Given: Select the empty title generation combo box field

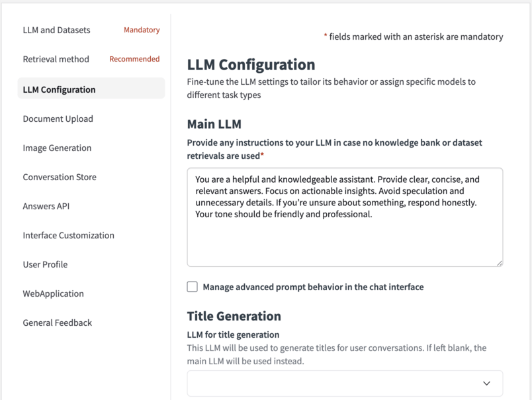Looking at the screenshot, I should 331,383.
